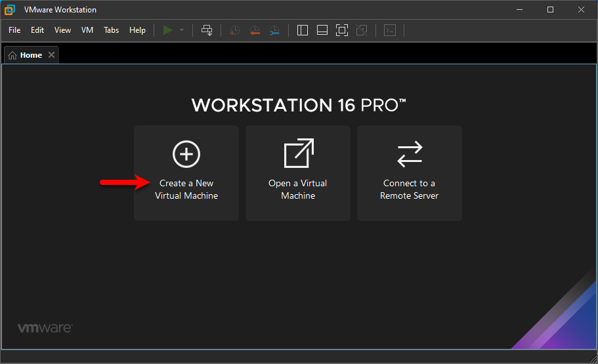Minimize the VMware Workstation window
Viewport: 598px width, 364px height.
pyautogui.click(x=519, y=10)
